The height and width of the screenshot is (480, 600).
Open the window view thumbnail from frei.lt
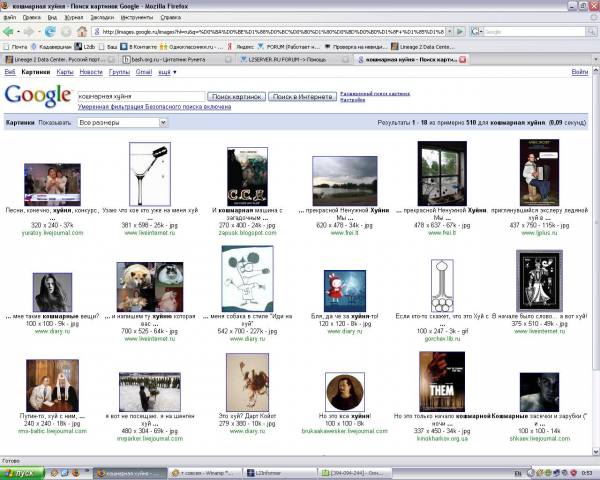[x=442, y=173]
